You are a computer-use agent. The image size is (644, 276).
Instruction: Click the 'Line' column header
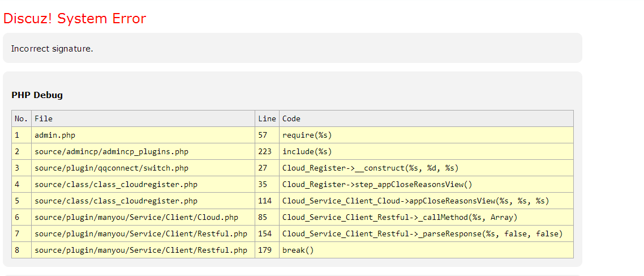point(267,118)
